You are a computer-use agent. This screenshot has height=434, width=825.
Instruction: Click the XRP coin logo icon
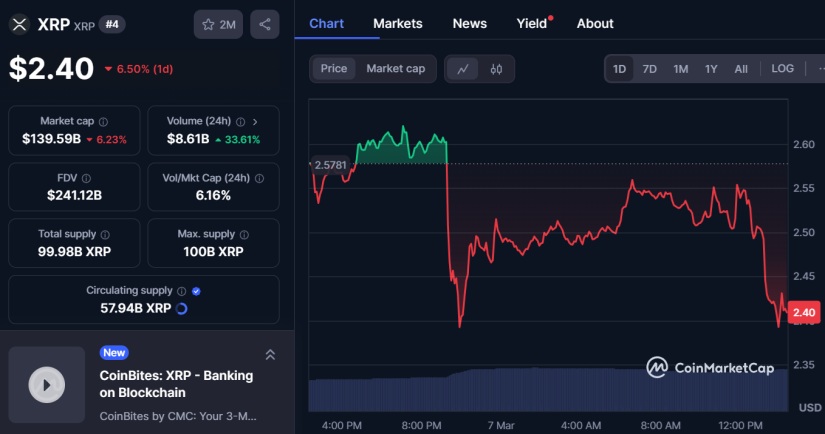click(x=19, y=24)
